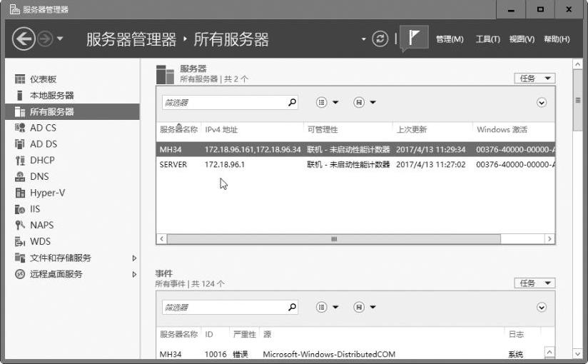This screenshot has height=364, width=588.
Task: Go back using the back arrow button
Action: tap(24, 39)
